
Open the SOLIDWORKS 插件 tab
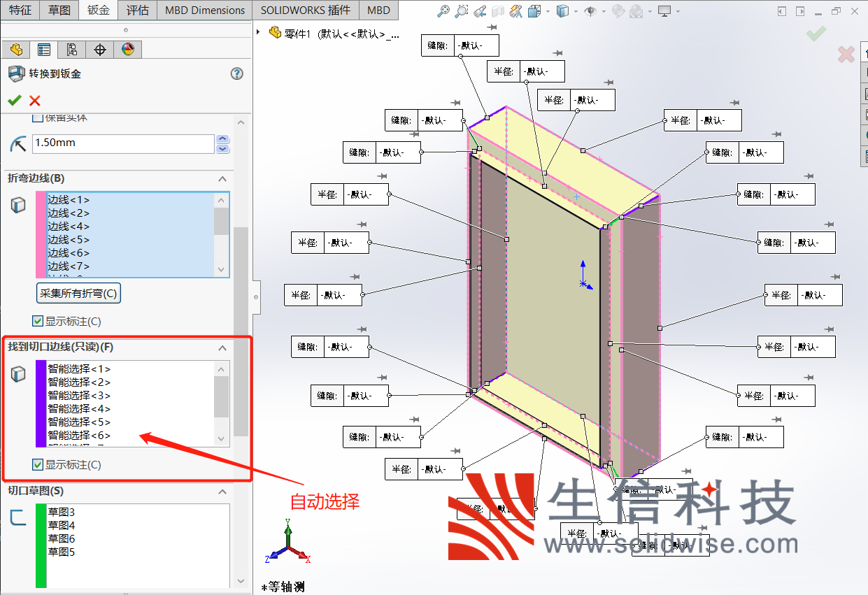click(306, 10)
